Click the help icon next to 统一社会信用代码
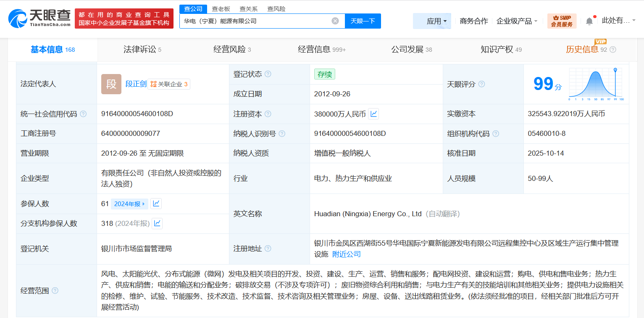The height and width of the screenshot is (318, 644). [83, 114]
